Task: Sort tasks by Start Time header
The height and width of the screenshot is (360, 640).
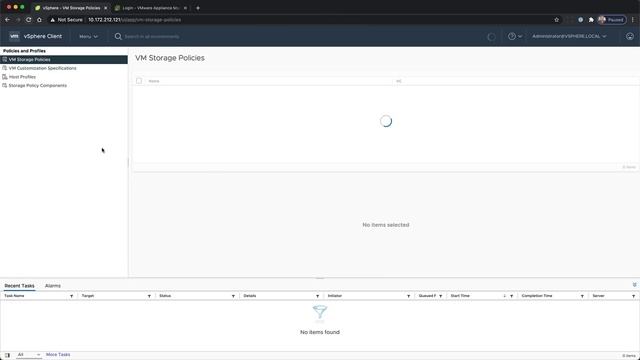Action: (460, 296)
